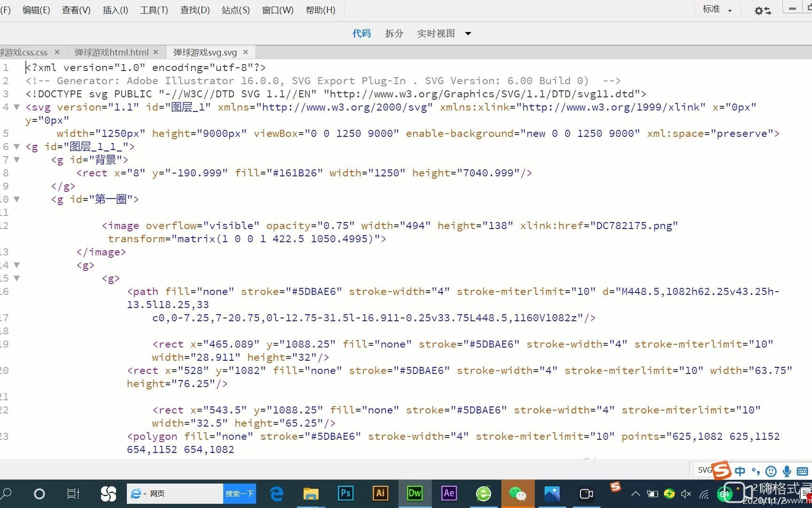Open File Explorer from the taskbar
The image size is (812, 508).
coord(311,493)
